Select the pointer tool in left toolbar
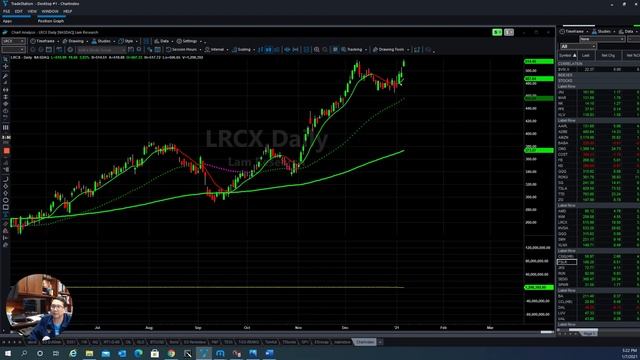 click(6, 60)
